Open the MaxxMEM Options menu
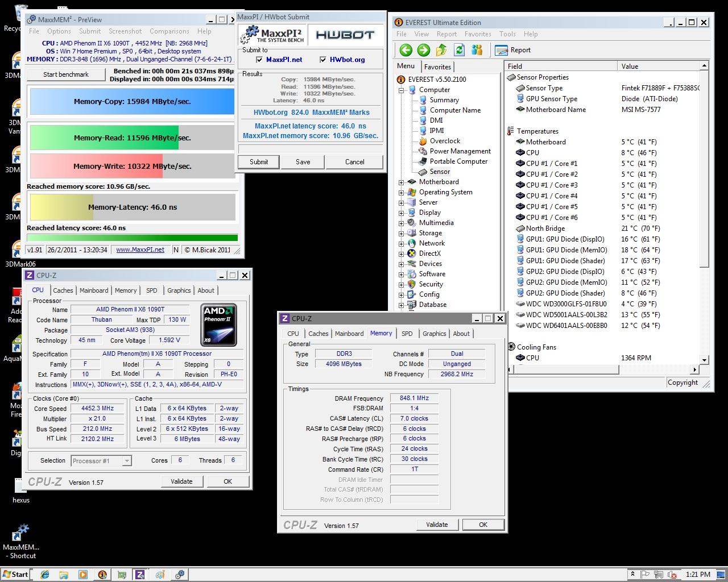 pyautogui.click(x=59, y=31)
